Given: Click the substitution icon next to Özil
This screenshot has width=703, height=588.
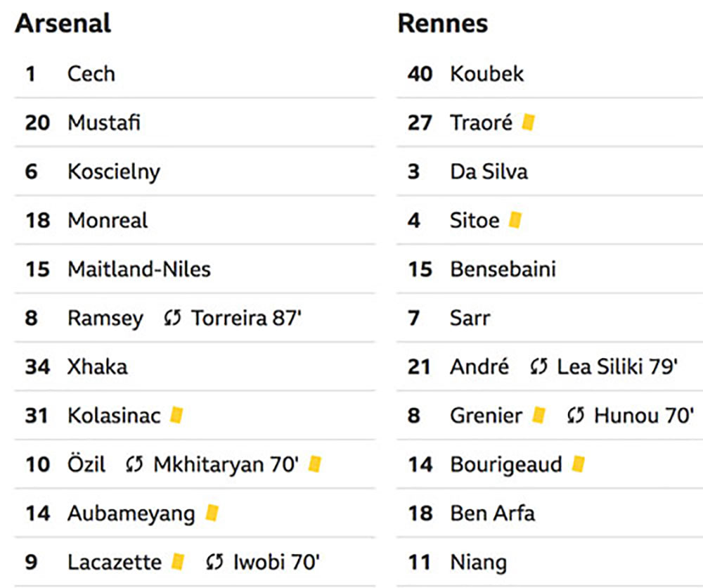Looking at the screenshot, I should (134, 465).
